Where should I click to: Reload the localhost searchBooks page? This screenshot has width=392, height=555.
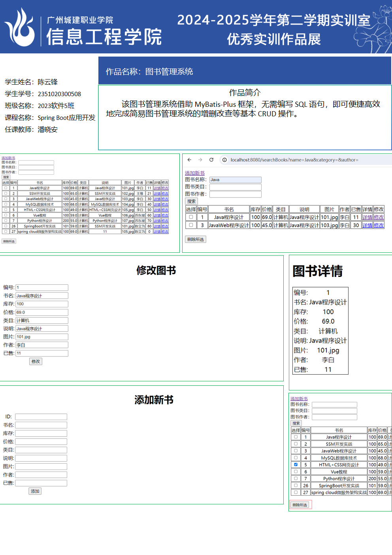(x=211, y=160)
